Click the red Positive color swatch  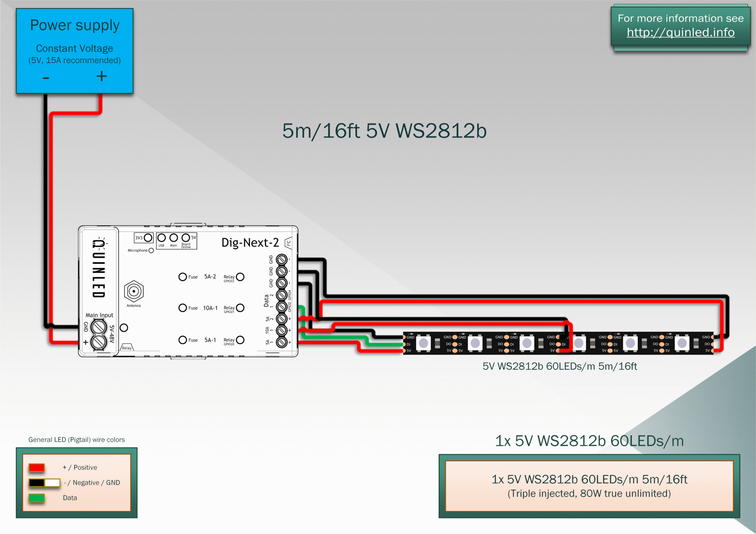[37, 468]
